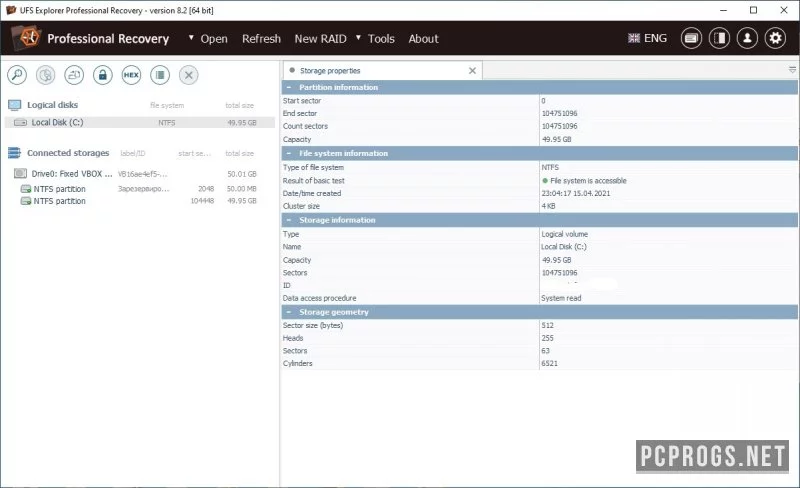Click the panel layout icon in header
This screenshot has height=488, width=800.
[719, 38]
